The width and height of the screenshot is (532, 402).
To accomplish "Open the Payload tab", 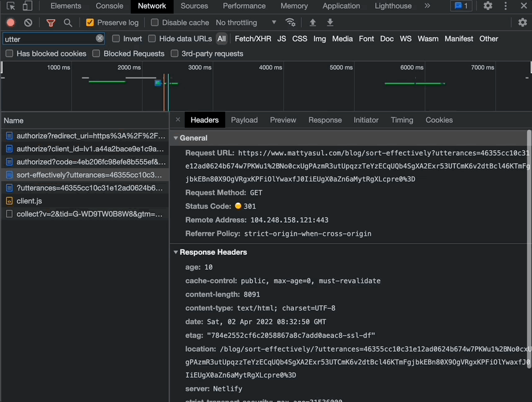I will (244, 120).
